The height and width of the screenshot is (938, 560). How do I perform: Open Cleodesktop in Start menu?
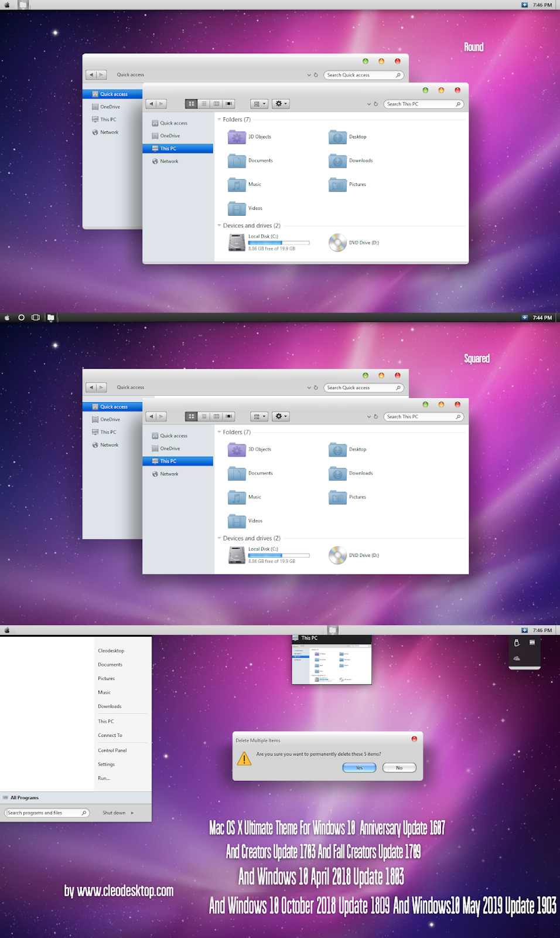[x=111, y=651]
